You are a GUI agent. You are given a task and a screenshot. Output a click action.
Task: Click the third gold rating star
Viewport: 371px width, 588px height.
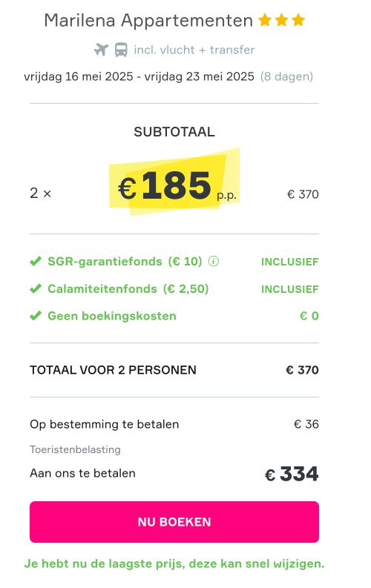[298, 20]
